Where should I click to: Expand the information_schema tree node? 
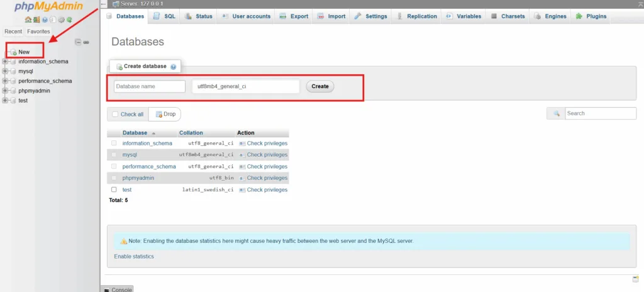(5, 62)
